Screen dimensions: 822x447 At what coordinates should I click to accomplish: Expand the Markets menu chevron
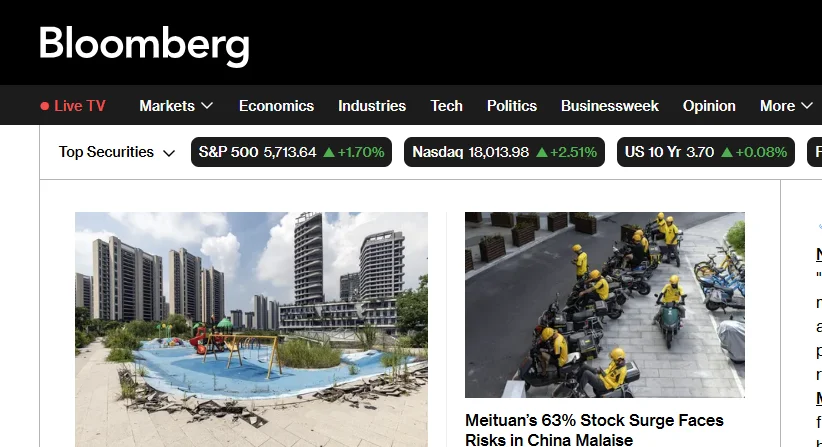tap(207, 106)
